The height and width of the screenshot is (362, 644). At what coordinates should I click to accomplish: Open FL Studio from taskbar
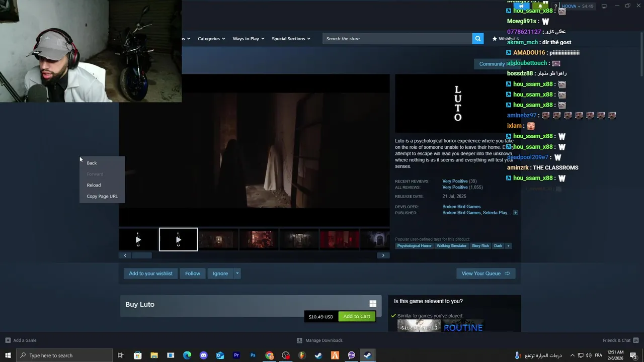(x=302, y=355)
